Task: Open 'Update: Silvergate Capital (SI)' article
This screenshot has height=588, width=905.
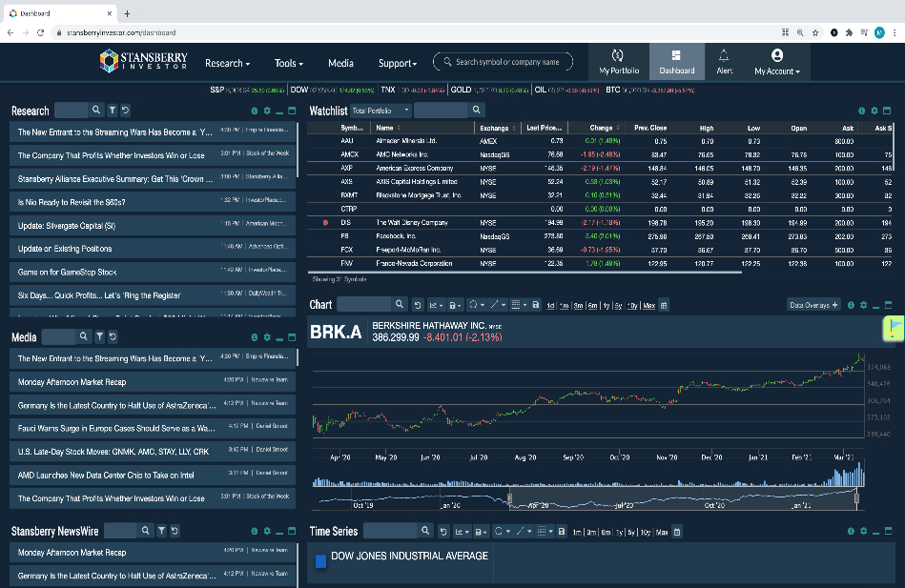Action: [x=153, y=226]
